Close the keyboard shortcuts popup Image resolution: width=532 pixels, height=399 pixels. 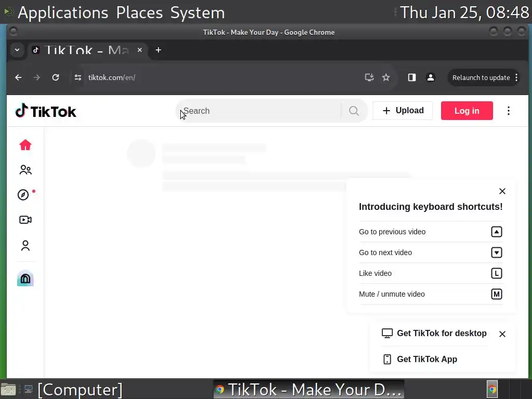click(502, 191)
